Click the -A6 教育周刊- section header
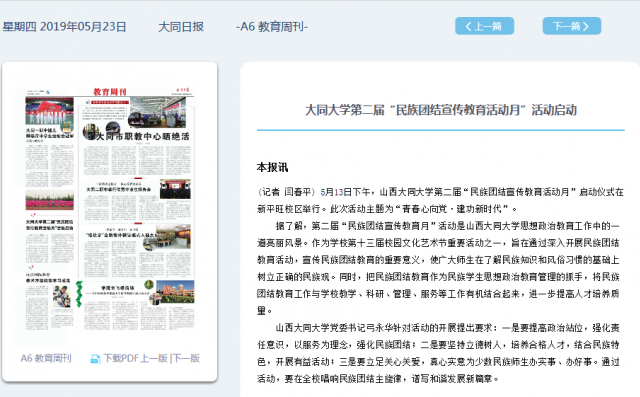The width and height of the screenshot is (640, 397). click(272, 27)
